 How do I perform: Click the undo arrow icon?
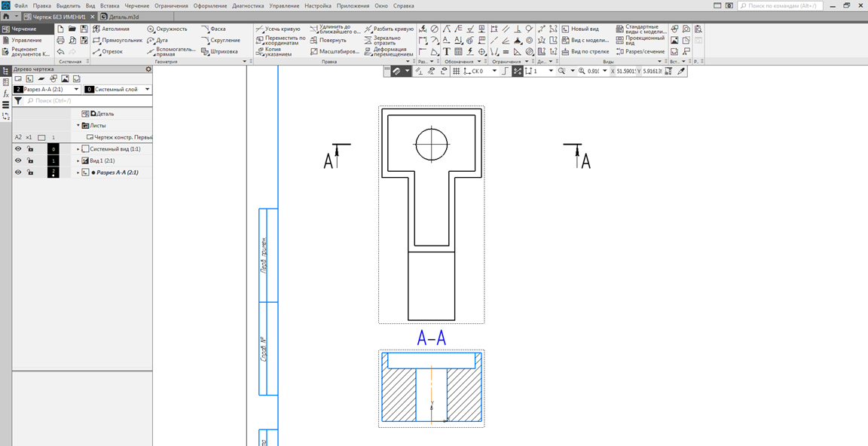coord(61,51)
